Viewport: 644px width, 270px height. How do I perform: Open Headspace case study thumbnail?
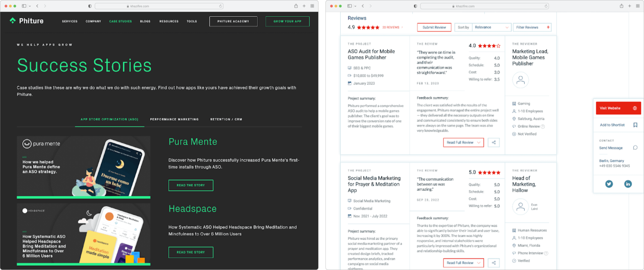click(84, 234)
